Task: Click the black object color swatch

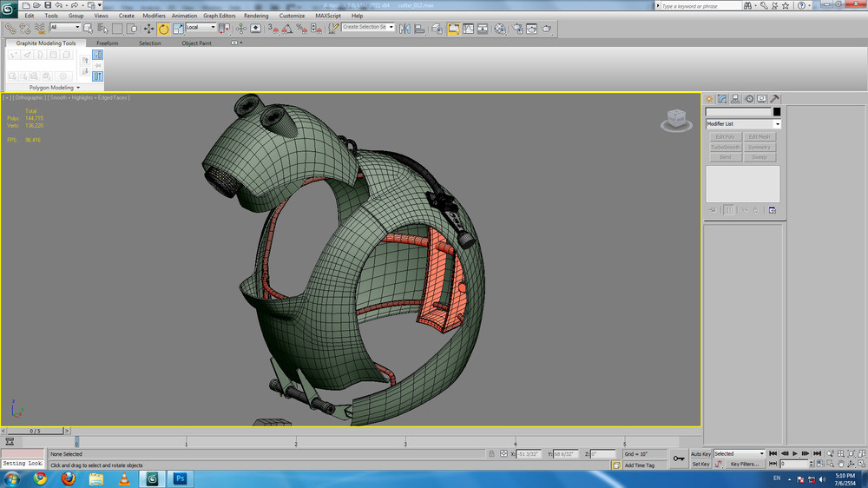Action: pyautogui.click(x=777, y=112)
